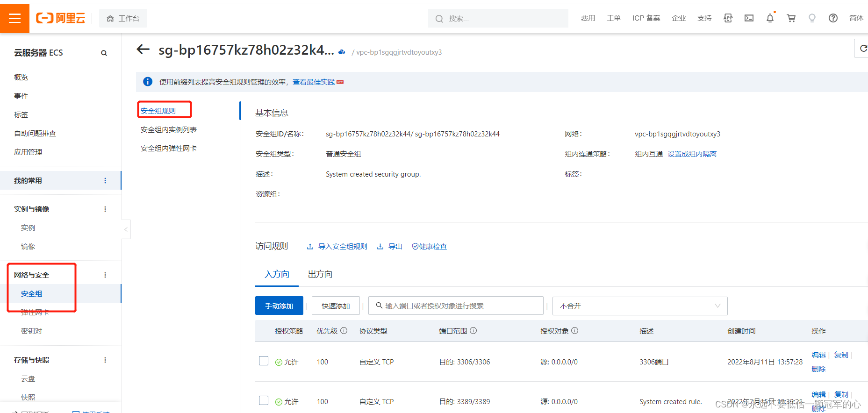
Task: Click the 优先级 info icon
Action: point(344,330)
